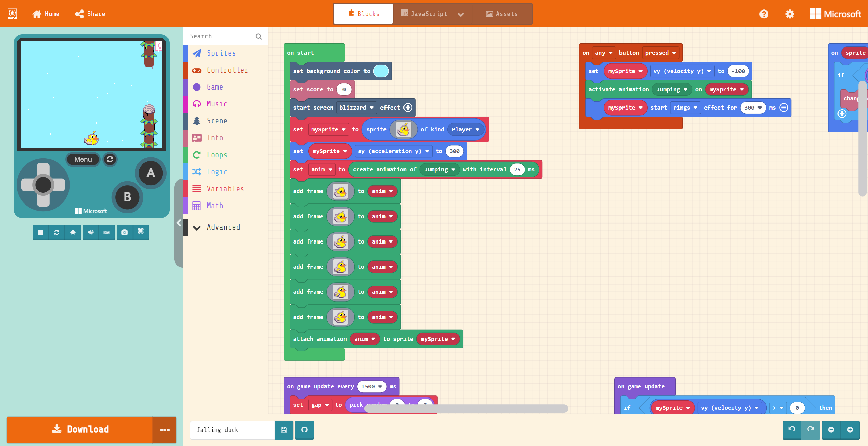This screenshot has height=446, width=868.
Task: Click the Download button
Action: click(x=80, y=430)
